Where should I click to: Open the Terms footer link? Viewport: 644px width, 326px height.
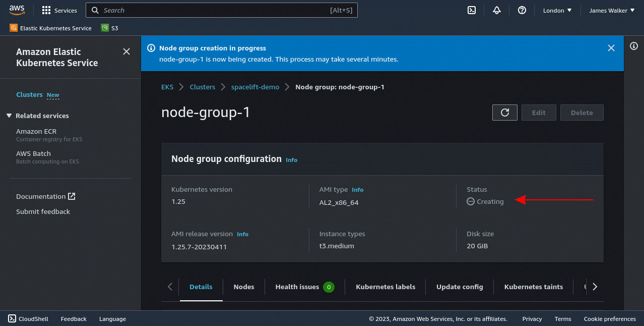tap(563, 318)
